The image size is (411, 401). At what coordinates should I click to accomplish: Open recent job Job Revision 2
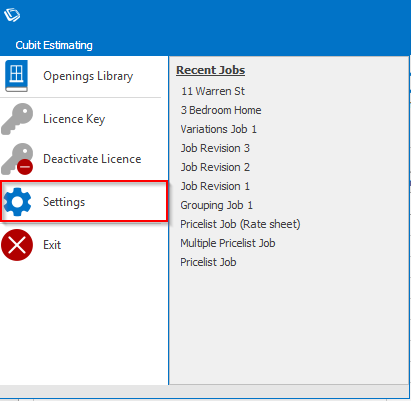click(x=215, y=167)
